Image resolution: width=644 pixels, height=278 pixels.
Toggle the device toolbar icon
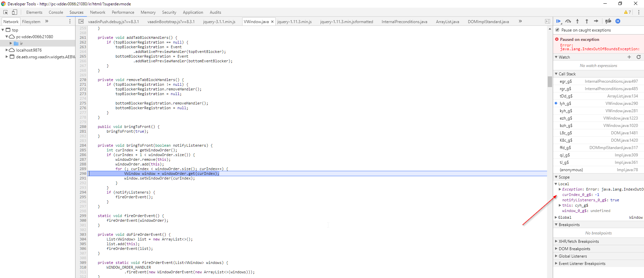pos(14,12)
